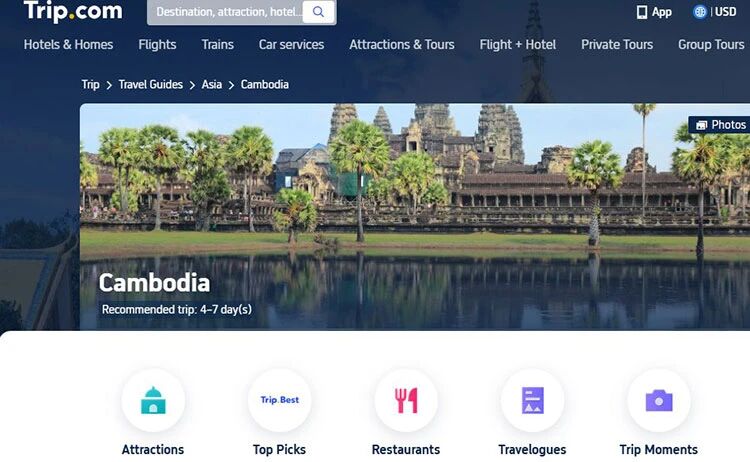Go to Trip.com home logo
This screenshot has width=750, height=462.
click(x=73, y=11)
